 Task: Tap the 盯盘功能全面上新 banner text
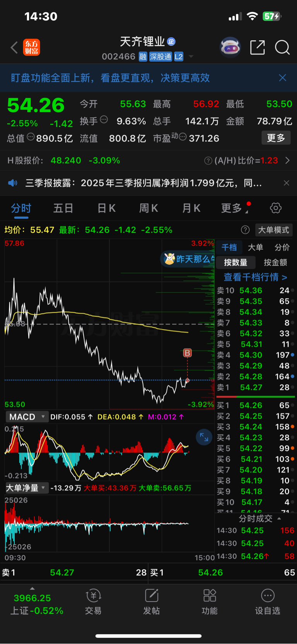pyautogui.click(x=110, y=78)
